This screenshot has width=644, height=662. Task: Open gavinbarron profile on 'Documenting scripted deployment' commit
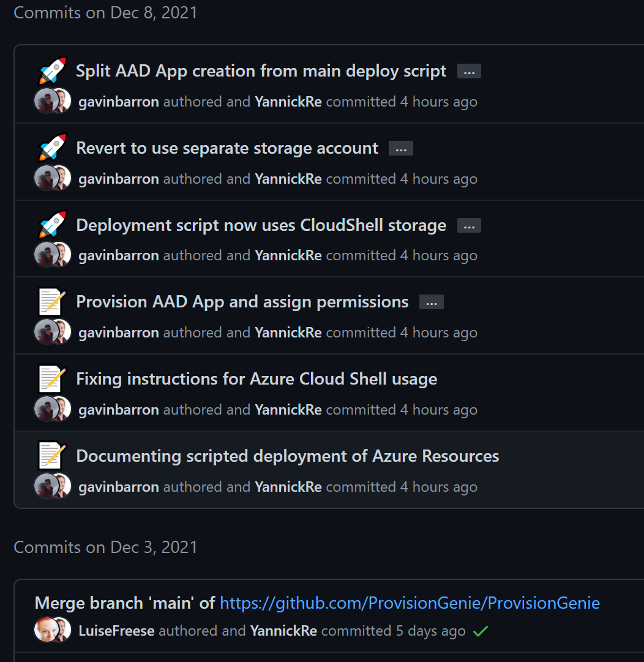(119, 487)
